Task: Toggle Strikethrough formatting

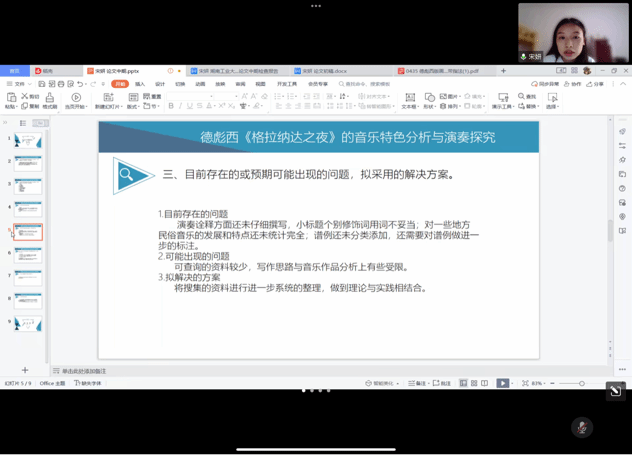Action: 199,106
